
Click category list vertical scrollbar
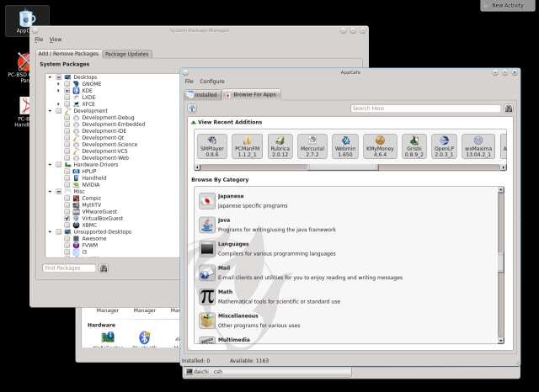[x=501, y=263]
